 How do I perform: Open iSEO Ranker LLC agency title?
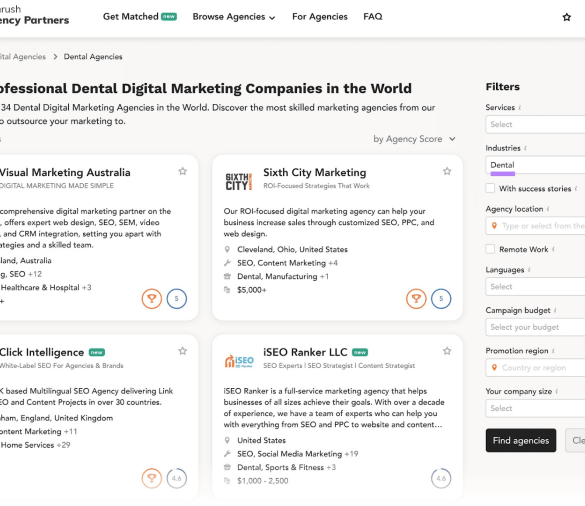point(305,352)
